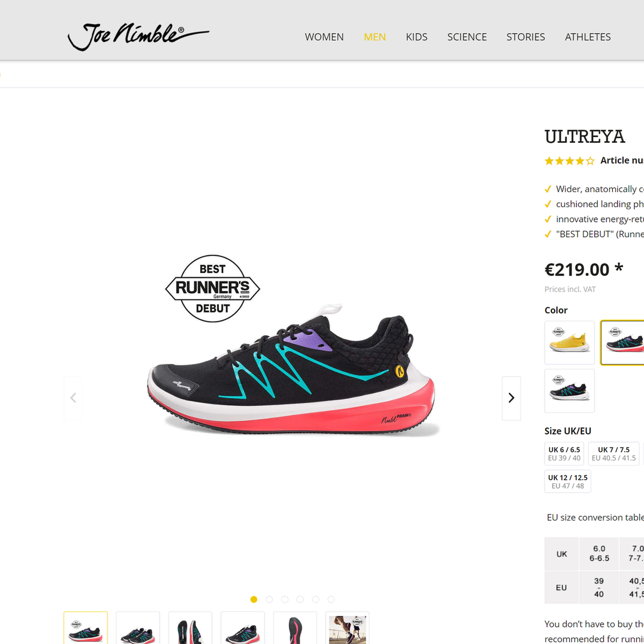644x644 pixels.
Task: Choose the black-white sole color option
Action: point(569,391)
